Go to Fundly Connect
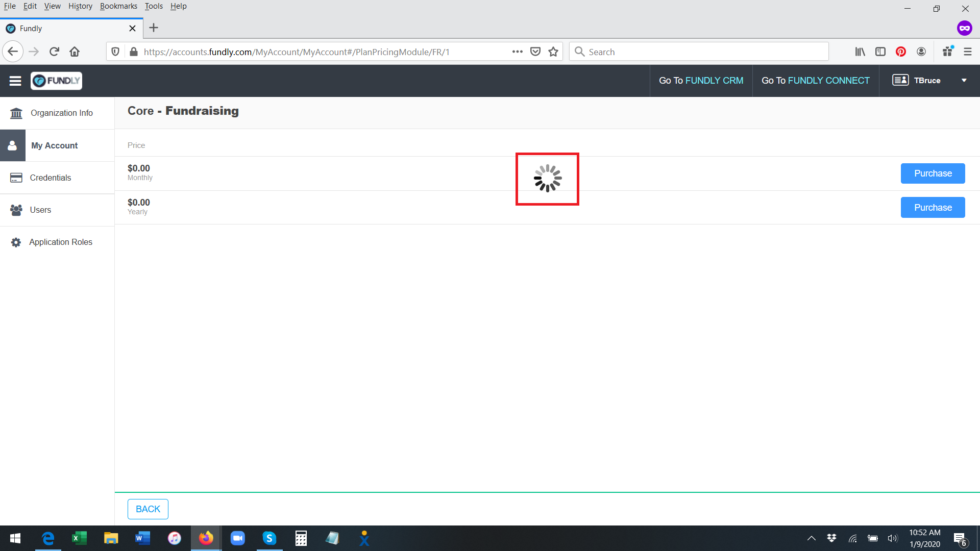This screenshot has width=980, height=551. (x=816, y=81)
